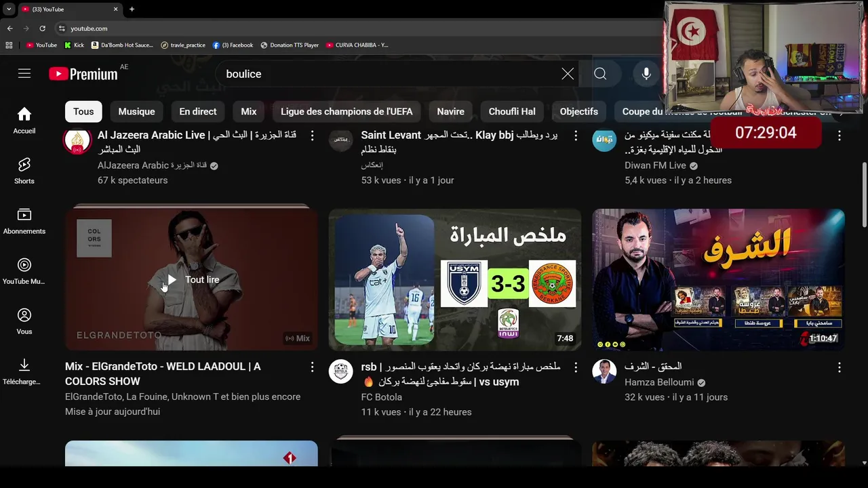Screen dimensions: 868x488
Task: Open Shorts from the sidebar
Action: (x=24, y=171)
